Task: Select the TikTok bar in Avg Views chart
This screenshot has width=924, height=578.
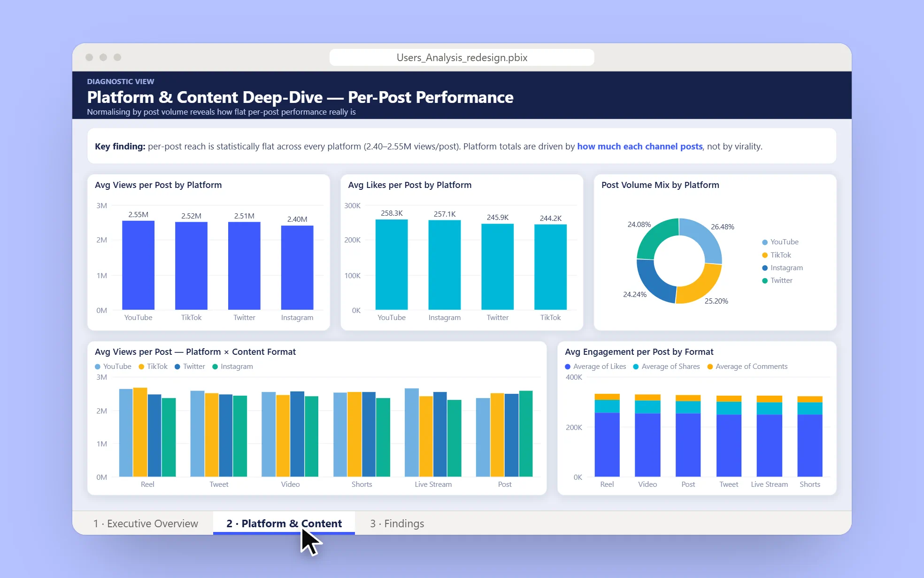Action: (x=191, y=266)
